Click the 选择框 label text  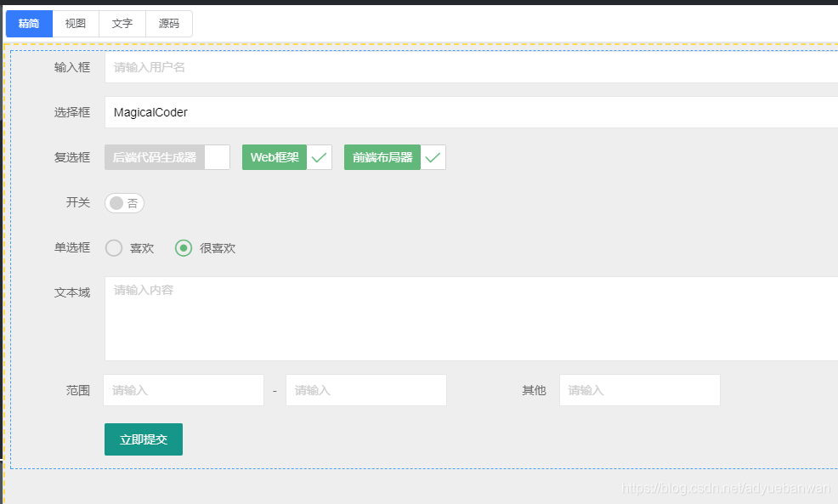[72, 112]
